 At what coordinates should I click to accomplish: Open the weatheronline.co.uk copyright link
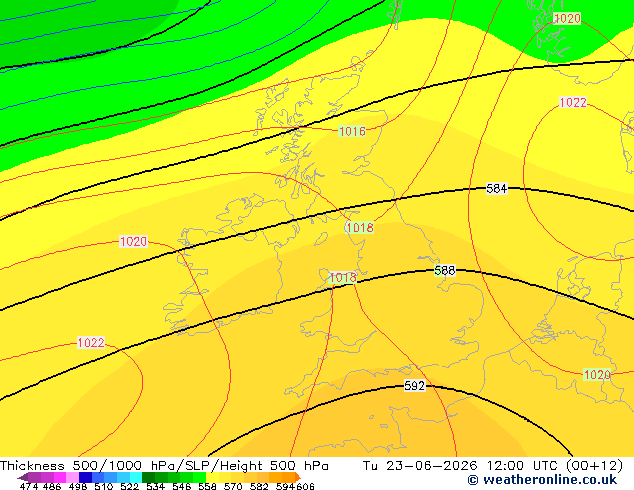tap(542, 480)
